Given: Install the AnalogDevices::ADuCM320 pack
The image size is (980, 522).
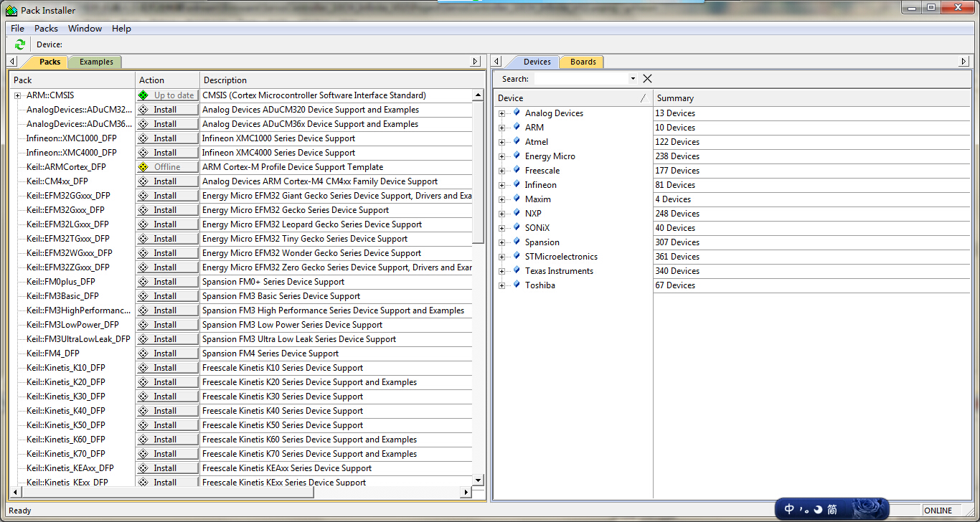Looking at the screenshot, I should pyautogui.click(x=167, y=110).
